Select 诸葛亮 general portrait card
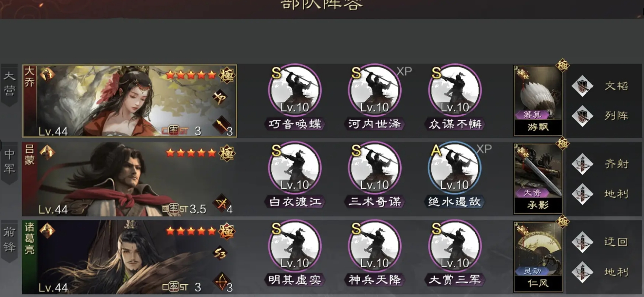Viewport: 644px width, 297px height. [129, 257]
